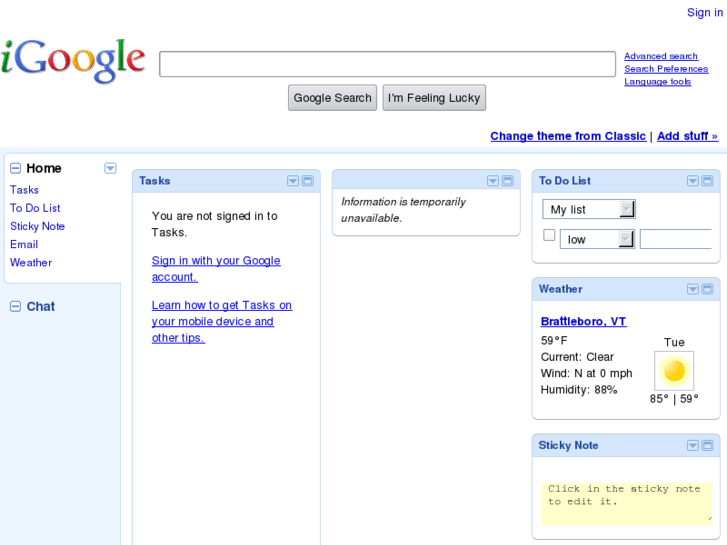727x545 pixels.
Task: Select Sticky Note in the sidebar
Action: click(x=37, y=226)
